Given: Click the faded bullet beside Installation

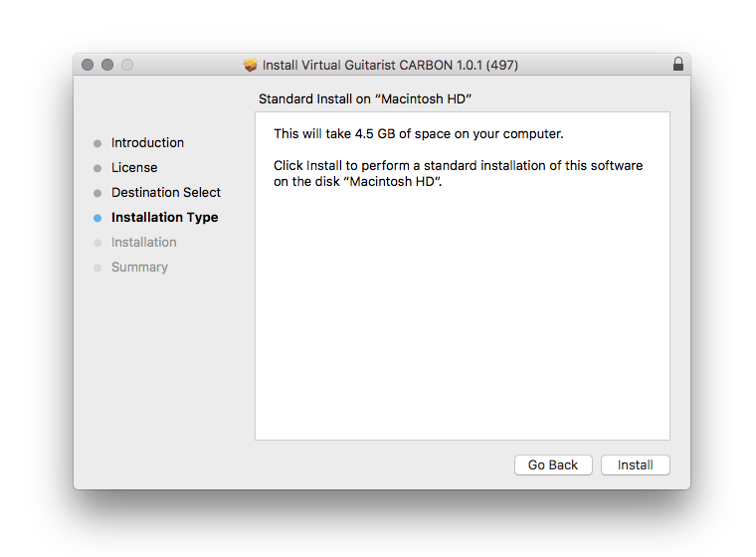Looking at the screenshot, I should coord(97,243).
